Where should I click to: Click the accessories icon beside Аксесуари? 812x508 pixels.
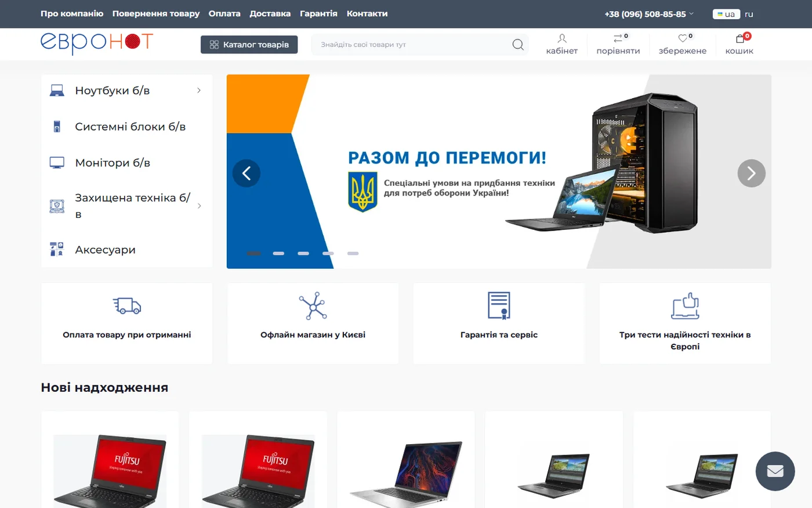coord(57,250)
